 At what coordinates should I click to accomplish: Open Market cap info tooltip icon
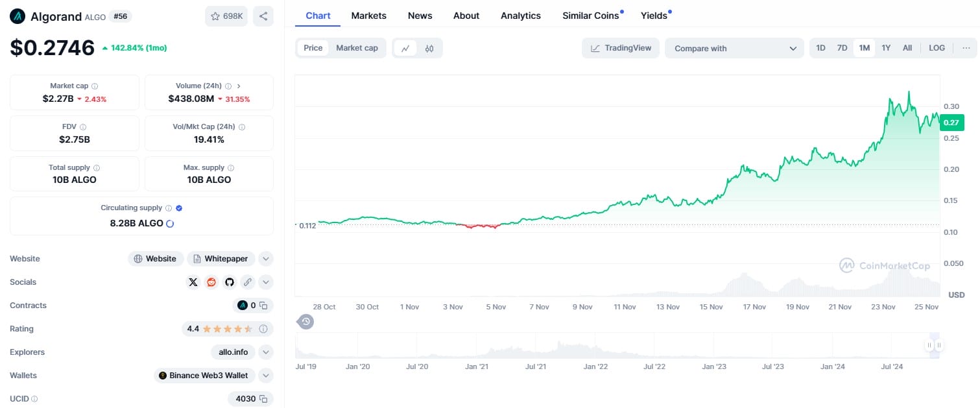tap(95, 86)
